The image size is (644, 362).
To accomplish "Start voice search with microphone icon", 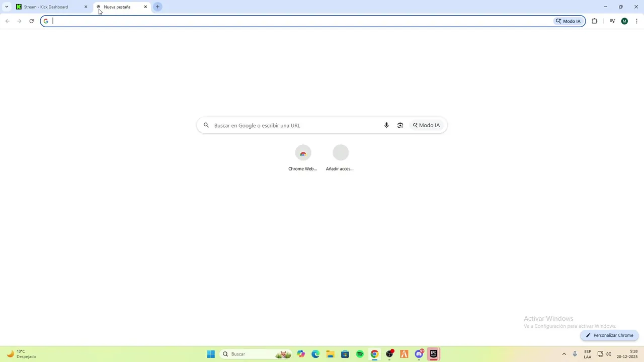I will [x=386, y=125].
